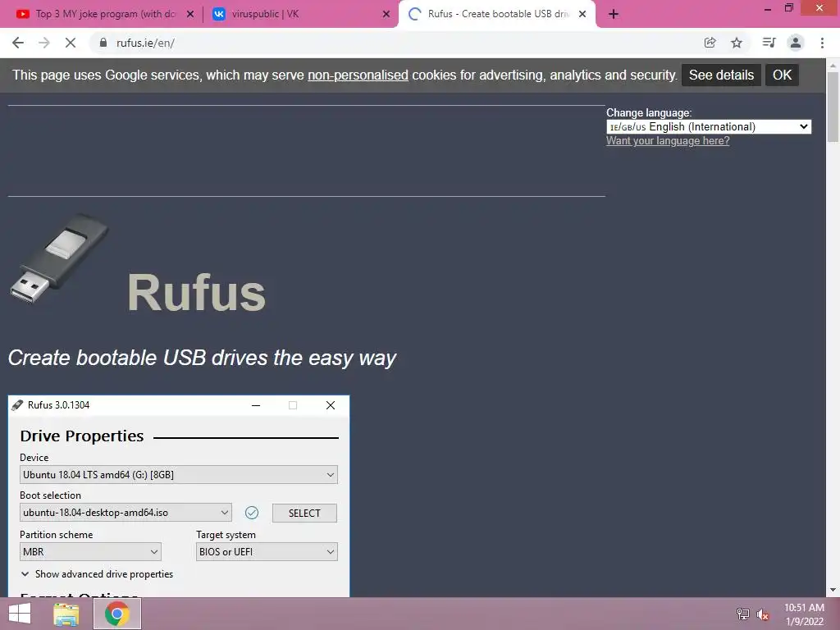Open the Target system dropdown
This screenshot has width=840, height=630.
[x=267, y=552]
